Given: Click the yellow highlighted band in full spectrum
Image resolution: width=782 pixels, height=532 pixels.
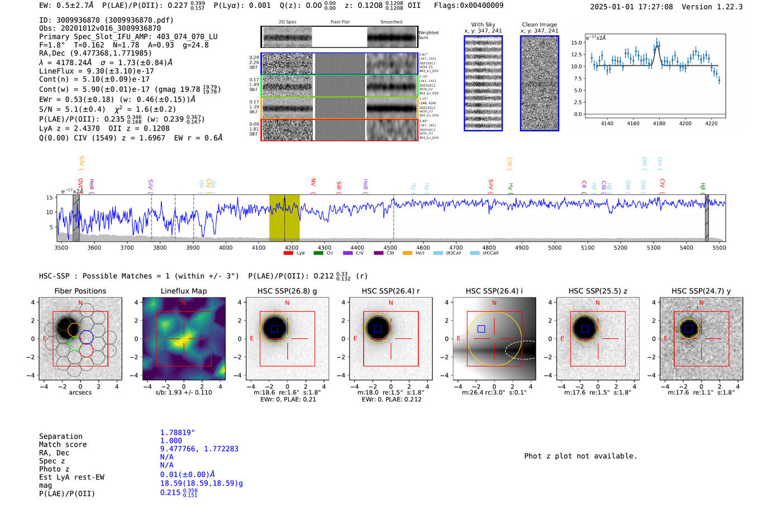Looking at the screenshot, I should (284, 218).
